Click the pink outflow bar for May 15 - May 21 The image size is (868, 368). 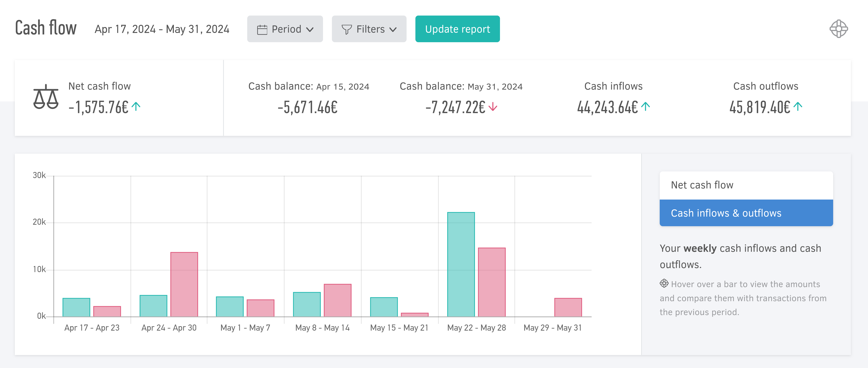415,315
